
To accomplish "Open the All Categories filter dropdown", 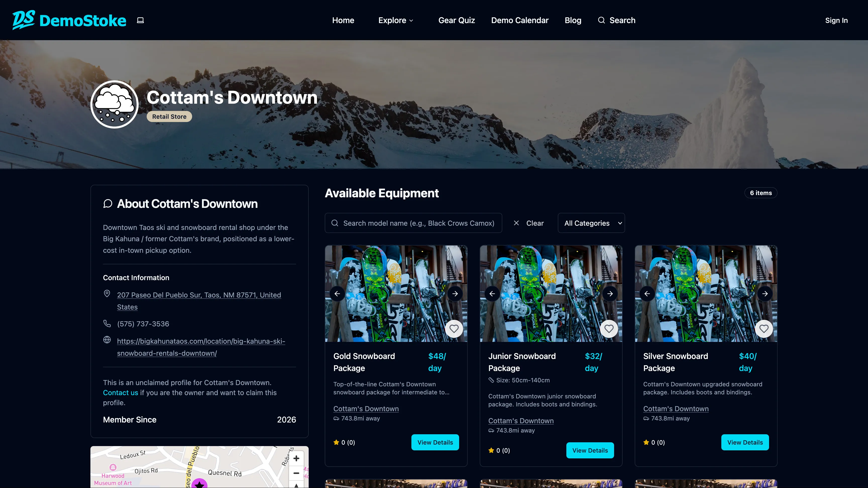I will pyautogui.click(x=591, y=223).
